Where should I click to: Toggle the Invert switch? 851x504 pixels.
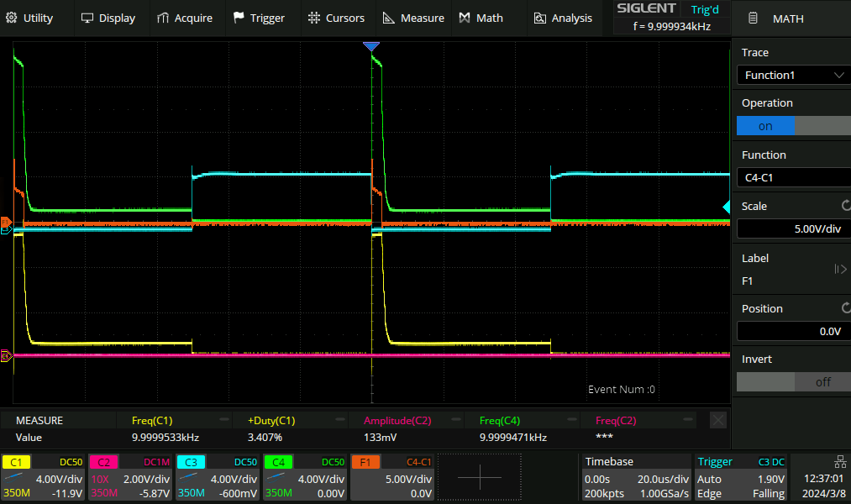[793, 381]
